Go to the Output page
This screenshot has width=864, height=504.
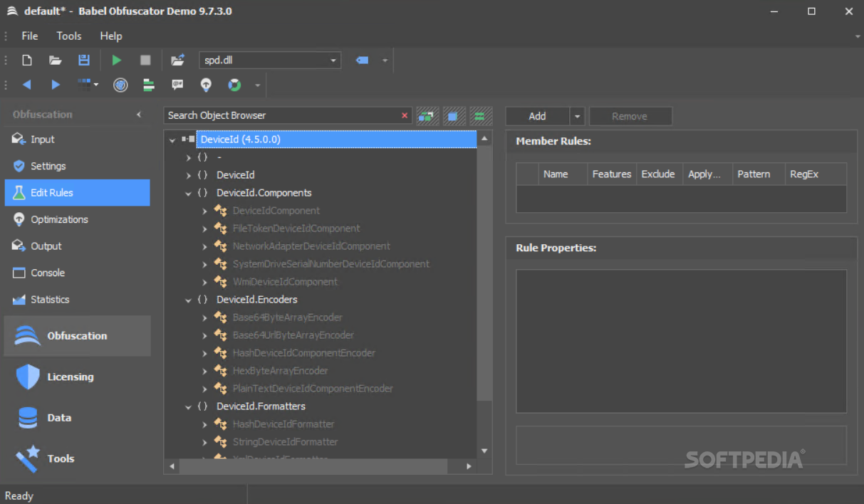tap(77, 246)
